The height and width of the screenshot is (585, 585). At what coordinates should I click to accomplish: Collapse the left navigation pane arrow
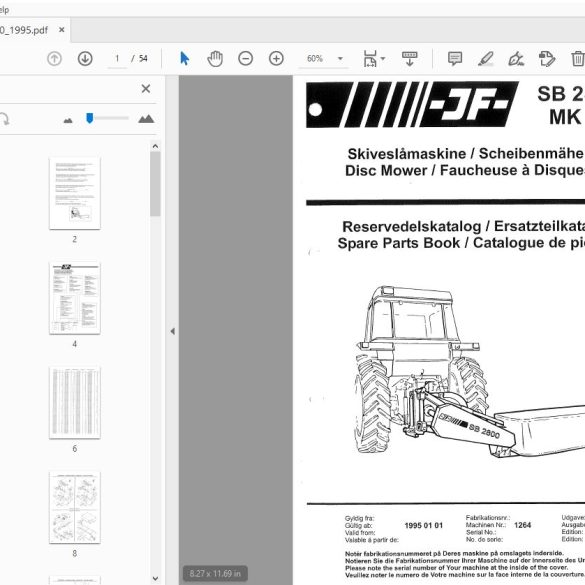172,331
